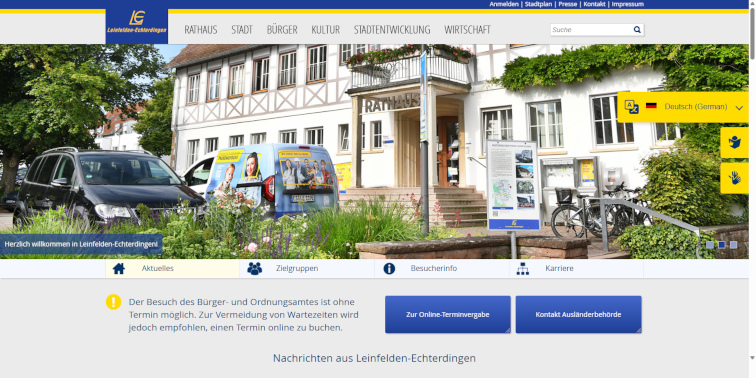Click the search magnifier icon
This screenshot has width=756, height=378.
[x=637, y=29]
